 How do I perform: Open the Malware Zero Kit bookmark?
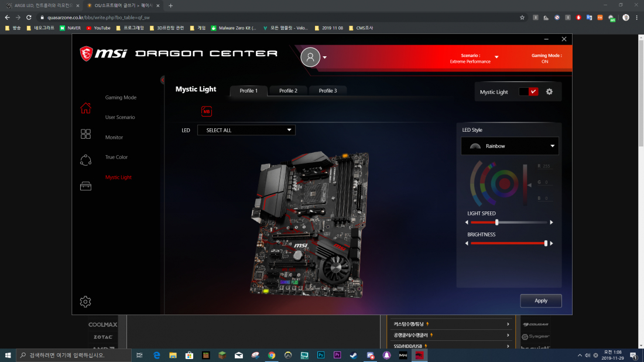tap(233, 28)
